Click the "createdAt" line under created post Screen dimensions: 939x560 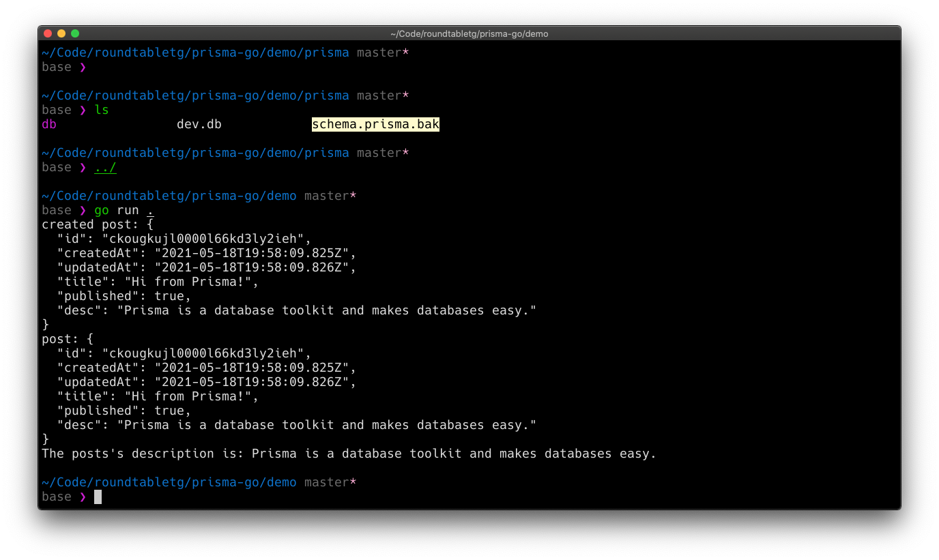(207, 253)
